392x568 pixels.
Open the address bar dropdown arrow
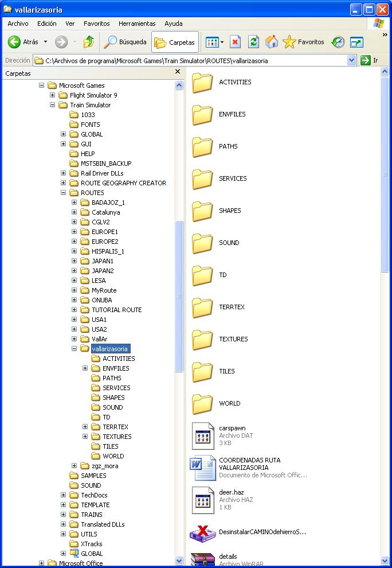click(x=352, y=60)
